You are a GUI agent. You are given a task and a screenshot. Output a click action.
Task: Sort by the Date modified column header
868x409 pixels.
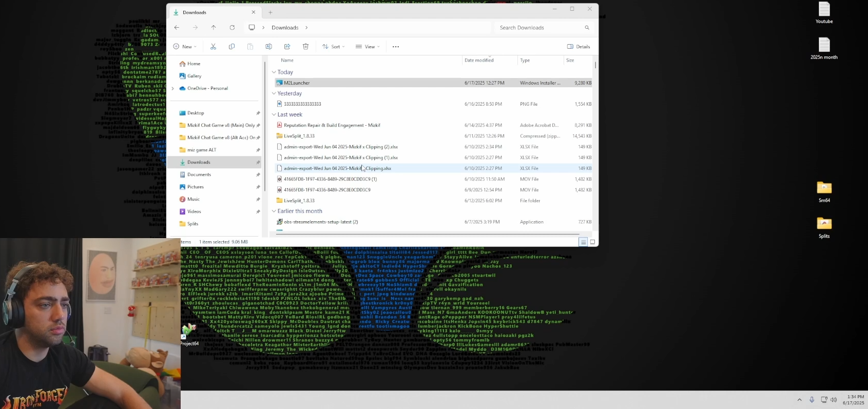[490, 60]
